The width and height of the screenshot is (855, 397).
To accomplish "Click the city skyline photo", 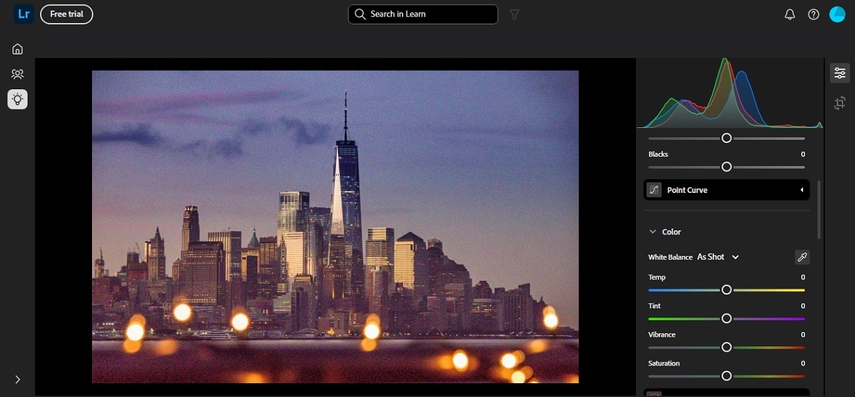I will [335, 227].
